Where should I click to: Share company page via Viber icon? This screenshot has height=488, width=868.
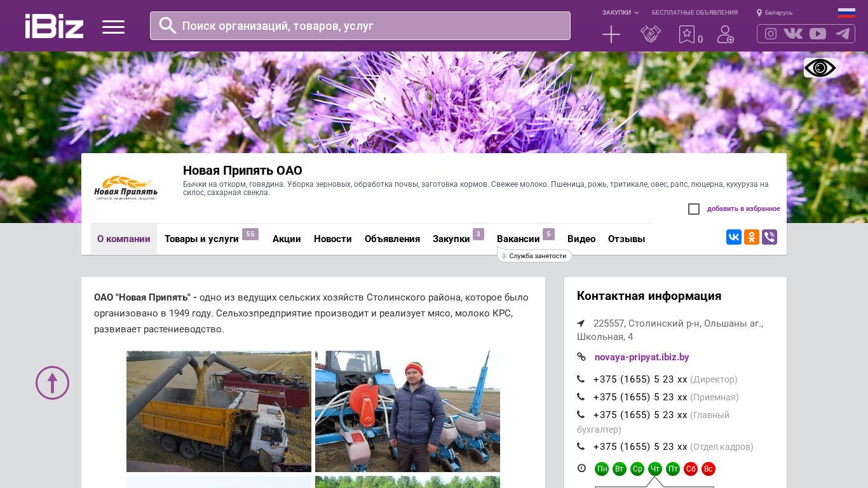(x=770, y=237)
